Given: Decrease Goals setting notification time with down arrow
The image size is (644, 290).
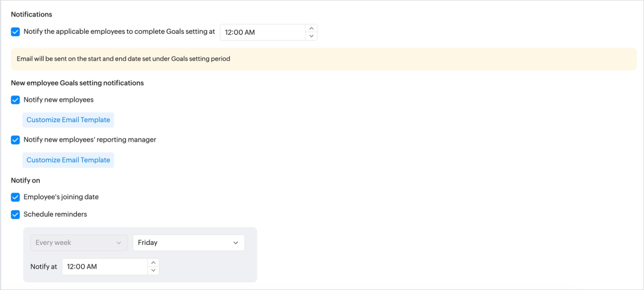Looking at the screenshot, I should click(x=311, y=36).
